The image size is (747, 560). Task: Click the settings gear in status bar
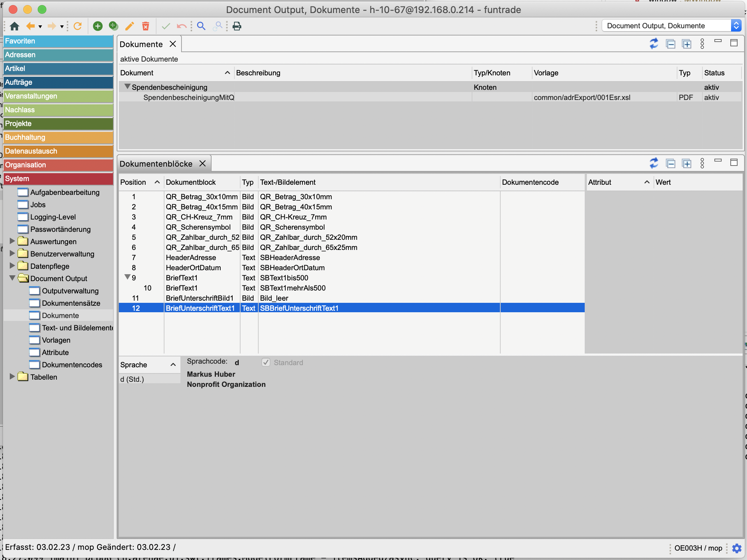click(x=736, y=548)
